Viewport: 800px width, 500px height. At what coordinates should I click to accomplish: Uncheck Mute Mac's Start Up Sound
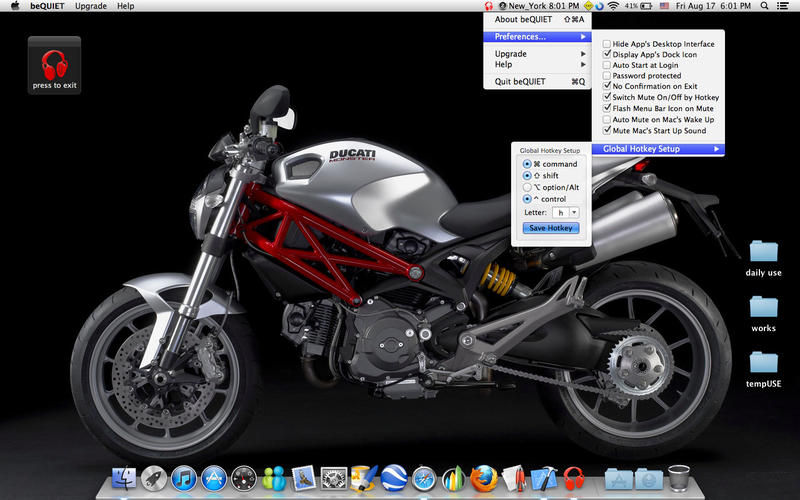(607, 130)
